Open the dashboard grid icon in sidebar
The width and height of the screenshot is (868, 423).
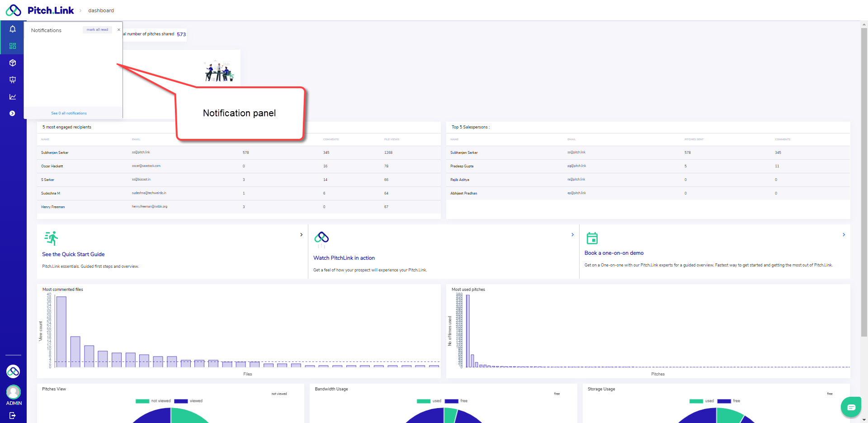coord(13,46)
